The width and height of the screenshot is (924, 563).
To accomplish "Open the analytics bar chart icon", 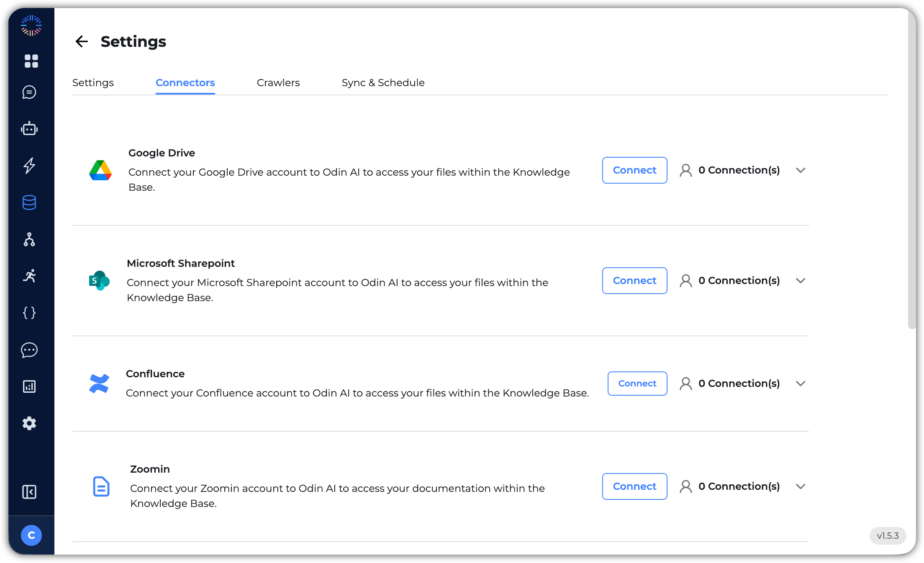I will pyautogui.click(x=29, y=387).
